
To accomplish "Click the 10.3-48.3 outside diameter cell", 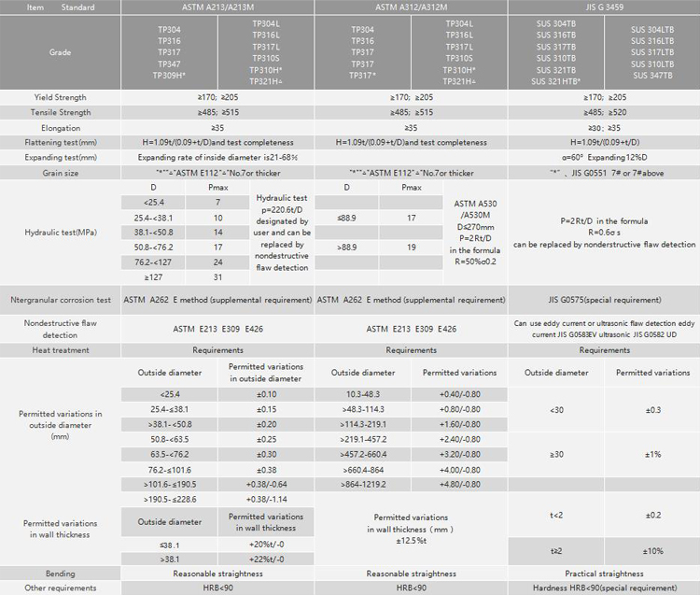I will click(x=363, y=394).
